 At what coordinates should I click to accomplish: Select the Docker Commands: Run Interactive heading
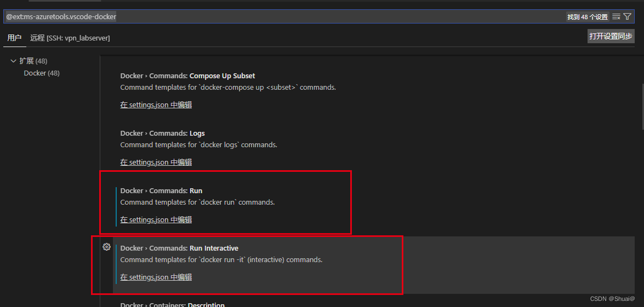click(x=179, y=248)
